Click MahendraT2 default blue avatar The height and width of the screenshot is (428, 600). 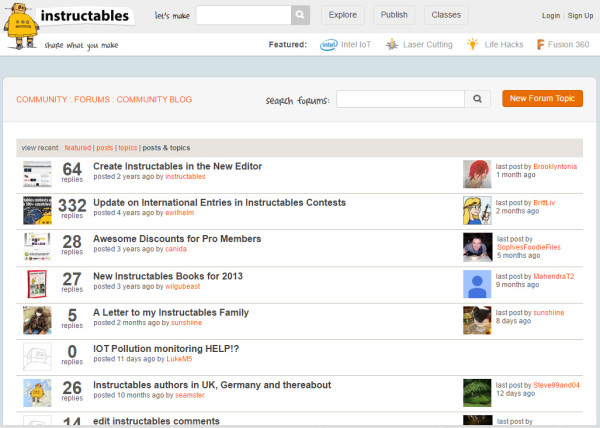(x=477, y=284)
